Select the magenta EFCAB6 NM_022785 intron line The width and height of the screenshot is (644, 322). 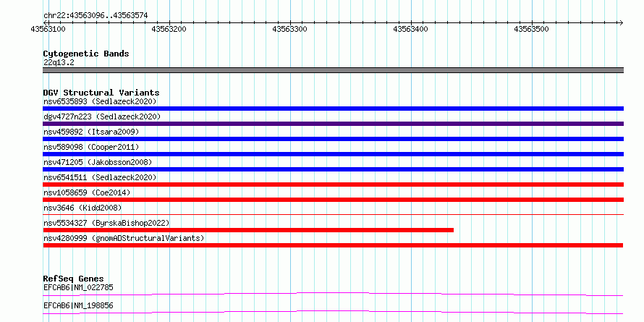tap(333, 294)
